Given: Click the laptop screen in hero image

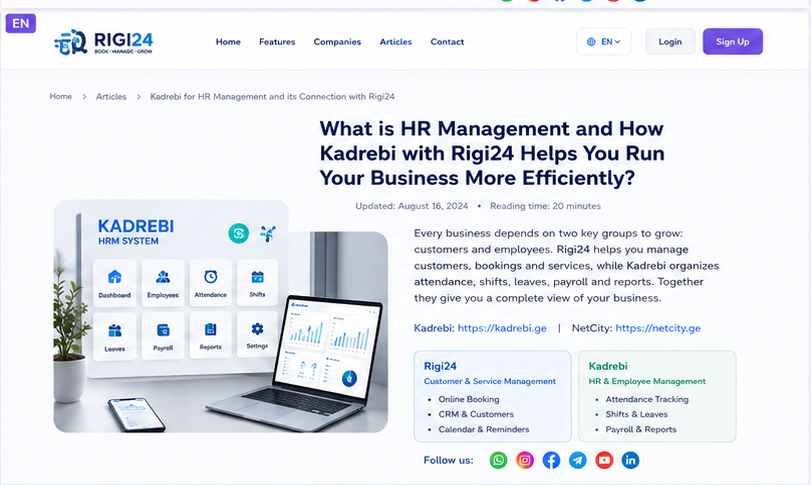Looking at the screenshot, I should 328,348.
